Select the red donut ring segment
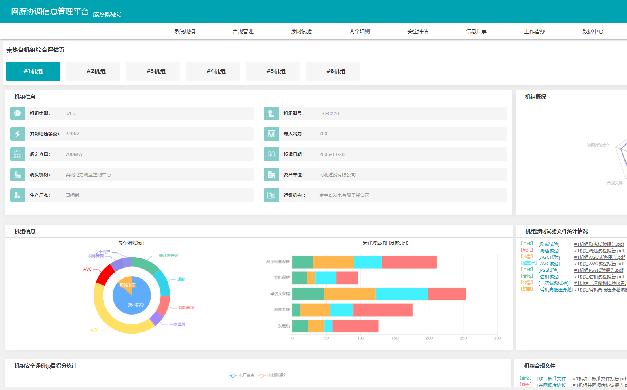The width and height of the screenshot is (627, 390). (x=105, y=275)
